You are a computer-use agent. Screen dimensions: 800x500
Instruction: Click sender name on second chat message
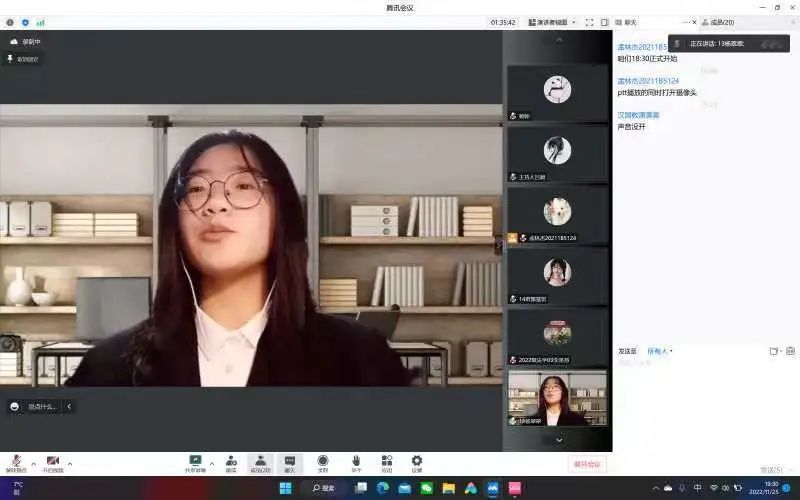click(x=648, y=81)
